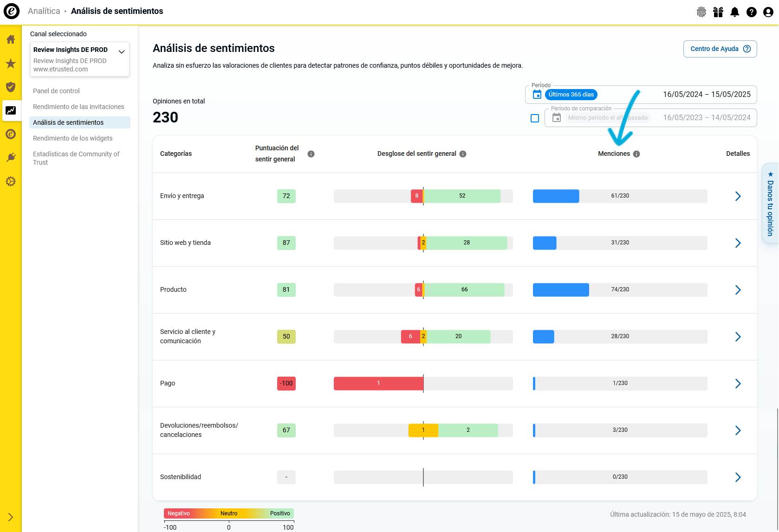779x532 pixels.
Task: Click the Pago negative sentiment bar
Action: coord(378,384)
